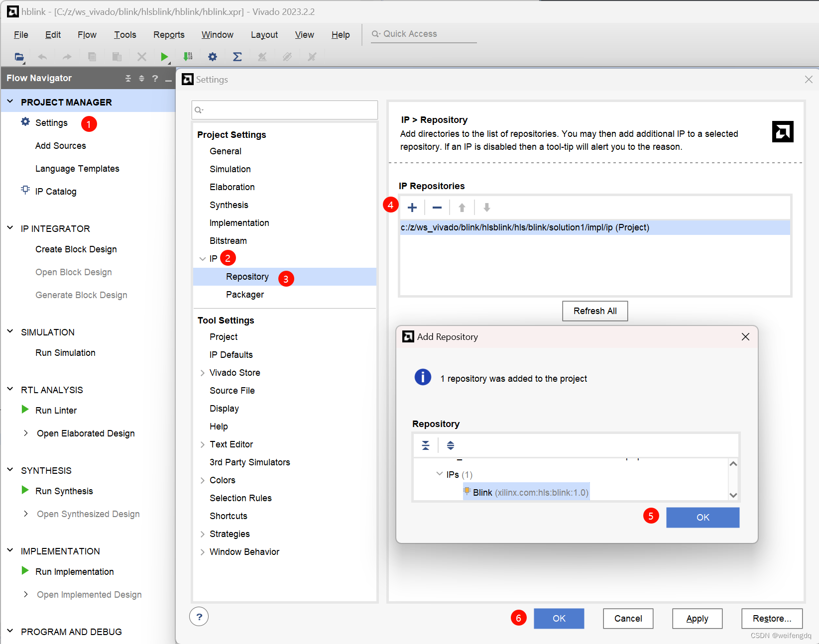
Task: Click the Settings help question mark button
Action: tap(199, 617)
